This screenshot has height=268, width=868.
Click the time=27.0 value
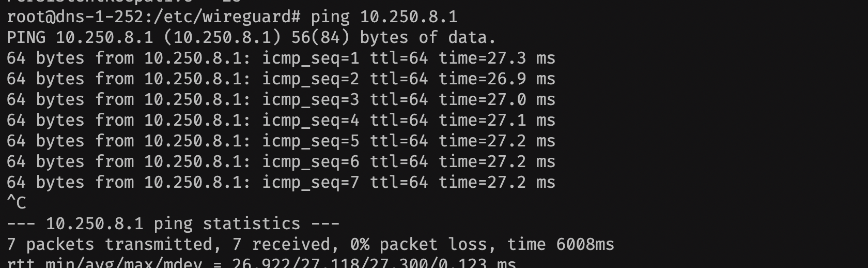pyautogui.click(x=482, y=100)
